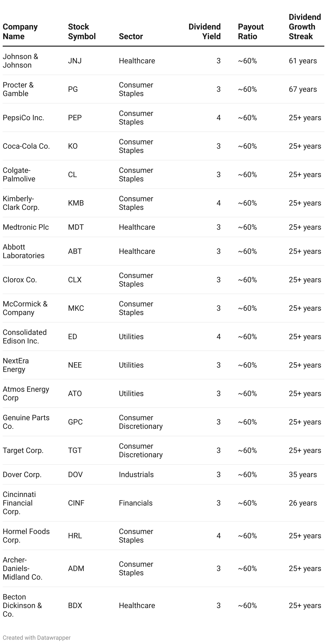Click the Stock Symbol column header
This screenshot has width=327, height=644.
tap(81, 31)
